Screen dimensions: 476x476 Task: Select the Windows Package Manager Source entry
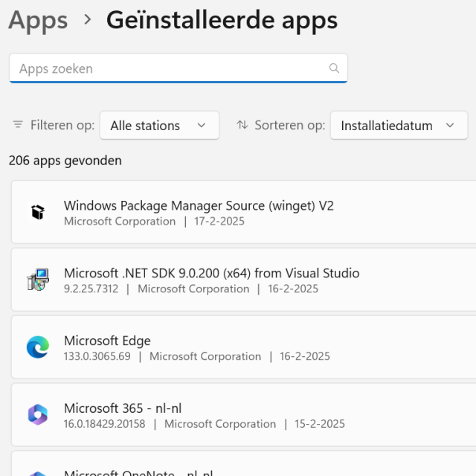tap(243, 212)
